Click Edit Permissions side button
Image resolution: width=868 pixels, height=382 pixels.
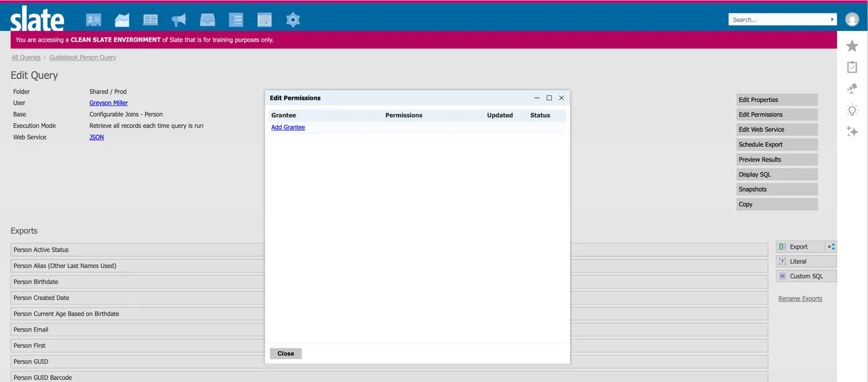777,115
